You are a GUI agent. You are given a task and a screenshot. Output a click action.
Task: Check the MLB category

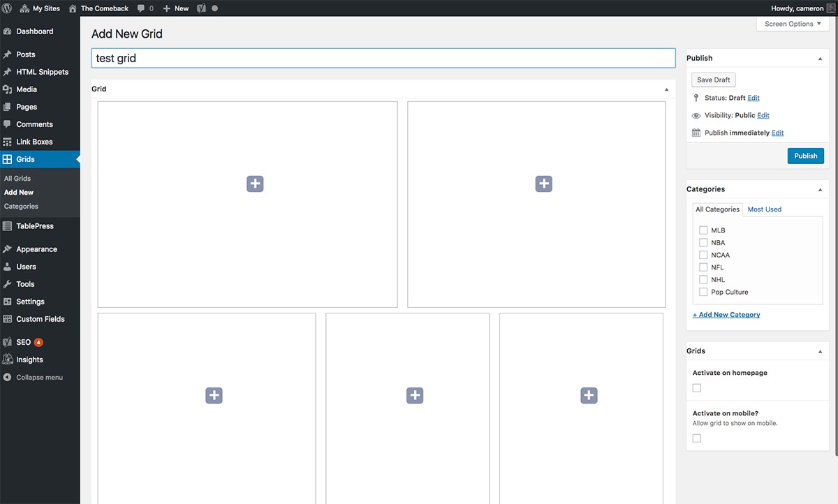pos(703,230)
